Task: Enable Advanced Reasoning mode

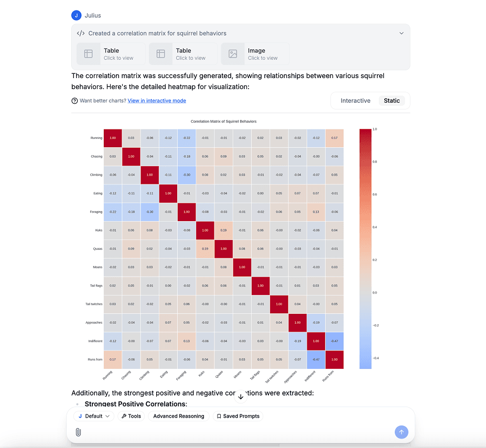Action: click(x=179, y=416)
